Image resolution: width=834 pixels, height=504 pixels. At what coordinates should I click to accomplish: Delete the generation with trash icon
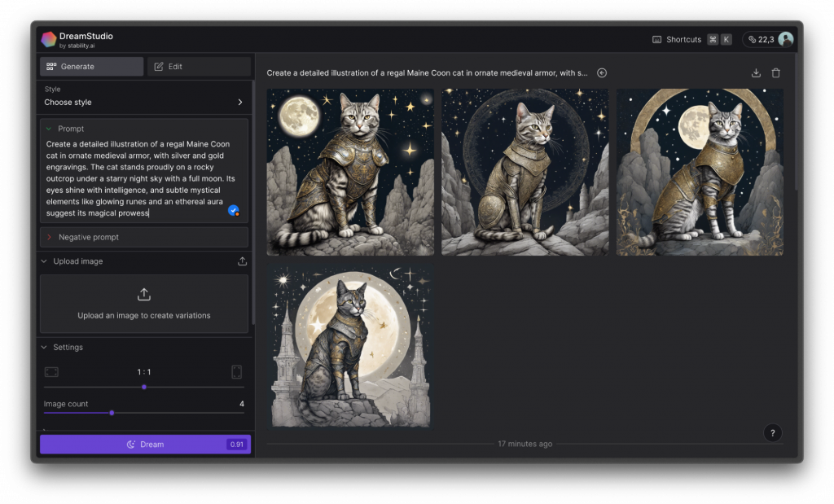tap(776, 72)
